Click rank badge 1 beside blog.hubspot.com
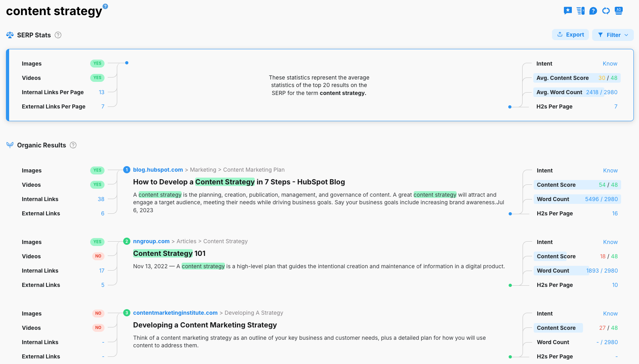639x364 pixels. 127,170
